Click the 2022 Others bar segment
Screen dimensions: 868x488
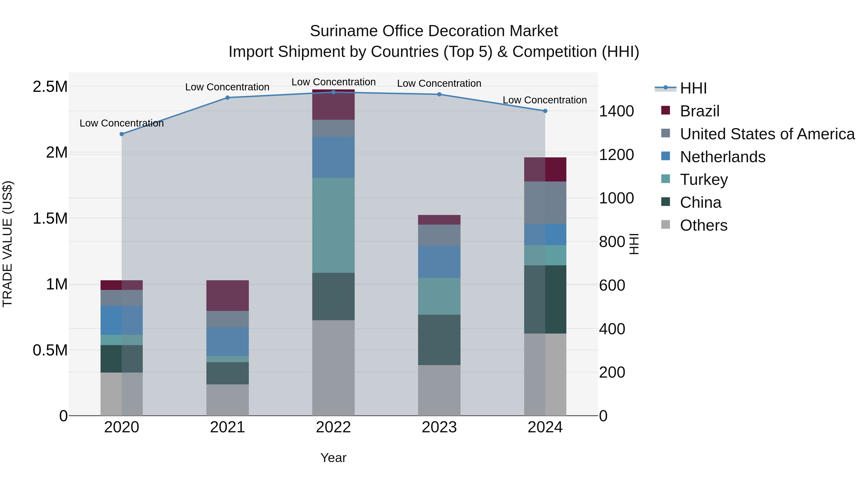334,368
